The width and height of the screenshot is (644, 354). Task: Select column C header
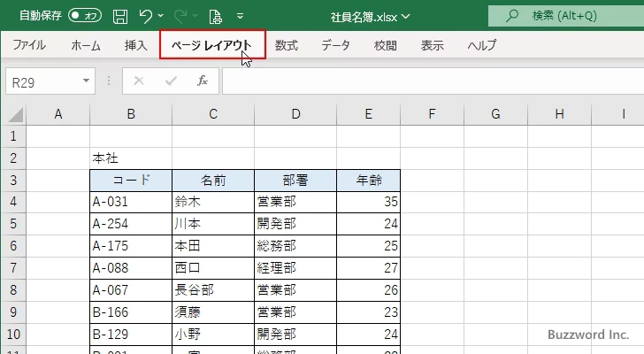point(213,114)
